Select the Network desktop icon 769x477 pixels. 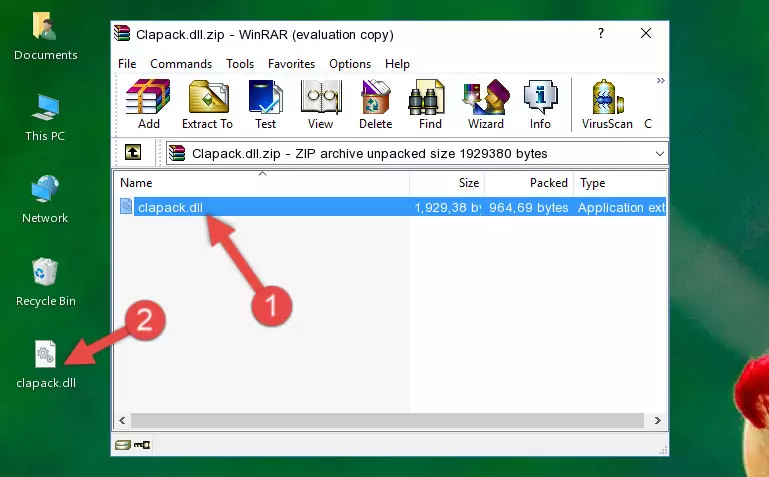click(x=45, y=200)
